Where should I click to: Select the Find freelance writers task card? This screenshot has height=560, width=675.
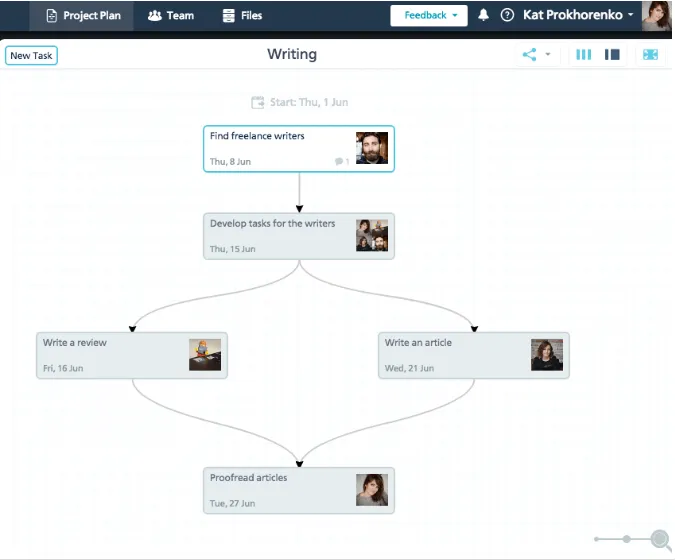click(x=299, y=149)
